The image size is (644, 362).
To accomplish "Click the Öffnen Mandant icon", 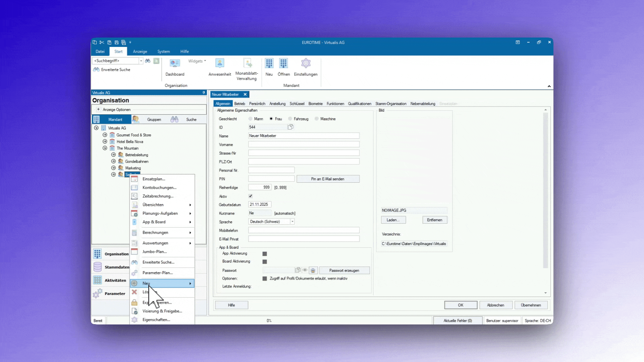I will click(283, 64).
